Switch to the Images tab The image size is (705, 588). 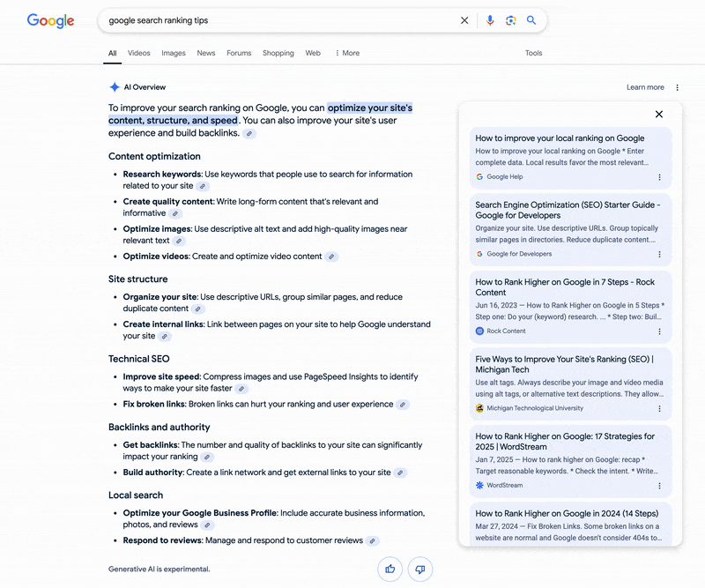point(174,53)
